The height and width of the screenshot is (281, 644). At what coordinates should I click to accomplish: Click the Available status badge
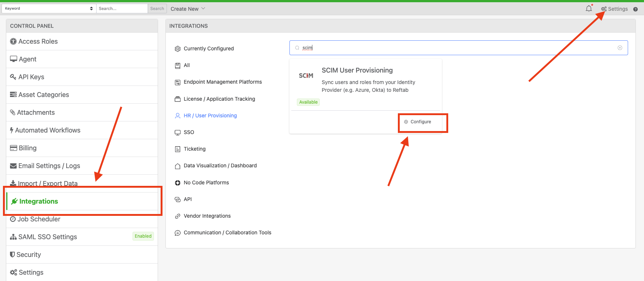pos(308,102)
